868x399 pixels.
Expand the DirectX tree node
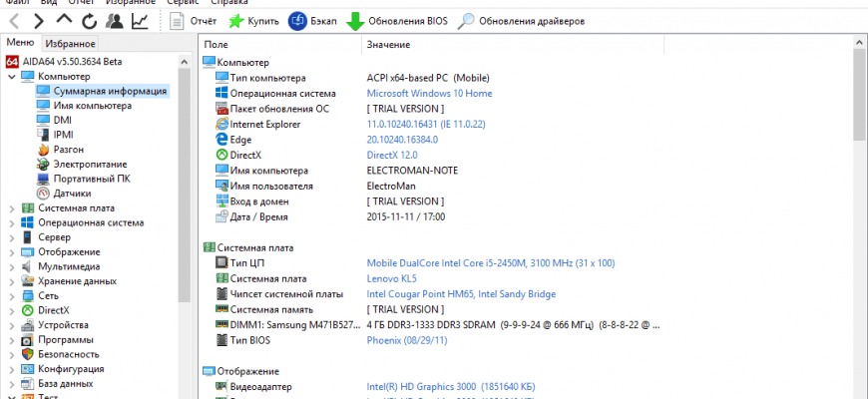[x=12, y=310]
